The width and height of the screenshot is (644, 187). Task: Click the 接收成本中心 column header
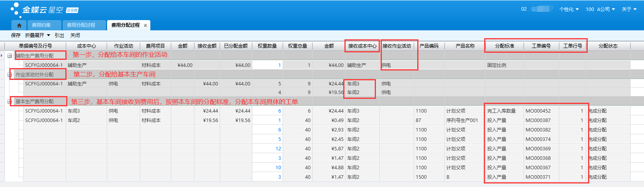coord(362,46)
